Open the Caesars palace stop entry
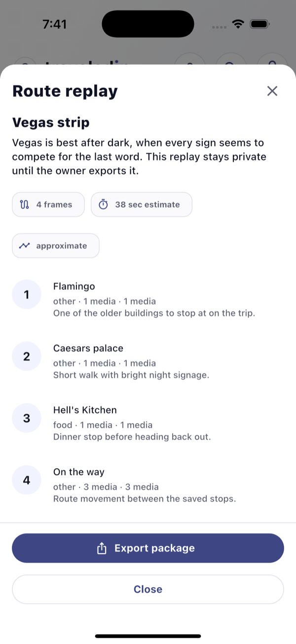 148,362
